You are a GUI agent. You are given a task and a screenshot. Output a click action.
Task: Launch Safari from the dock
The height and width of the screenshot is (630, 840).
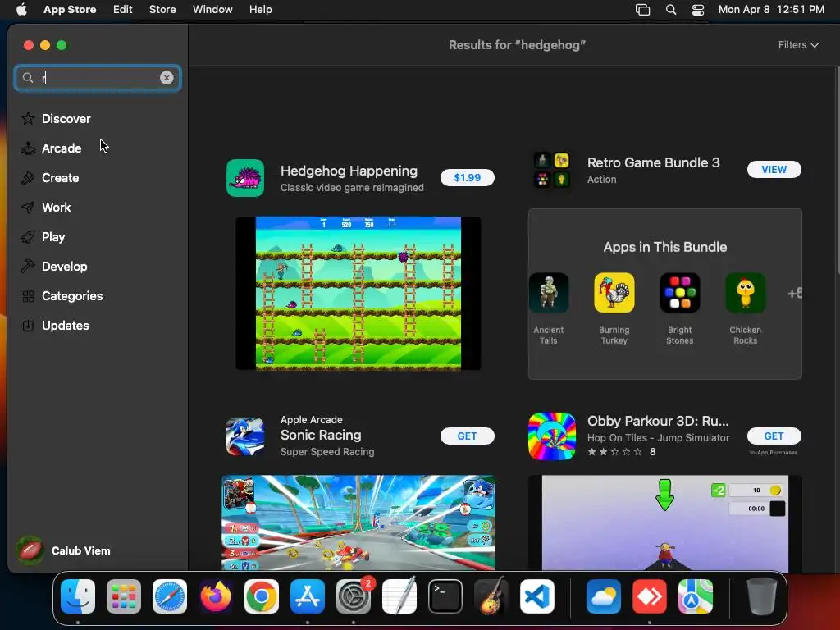pos(170,596)
